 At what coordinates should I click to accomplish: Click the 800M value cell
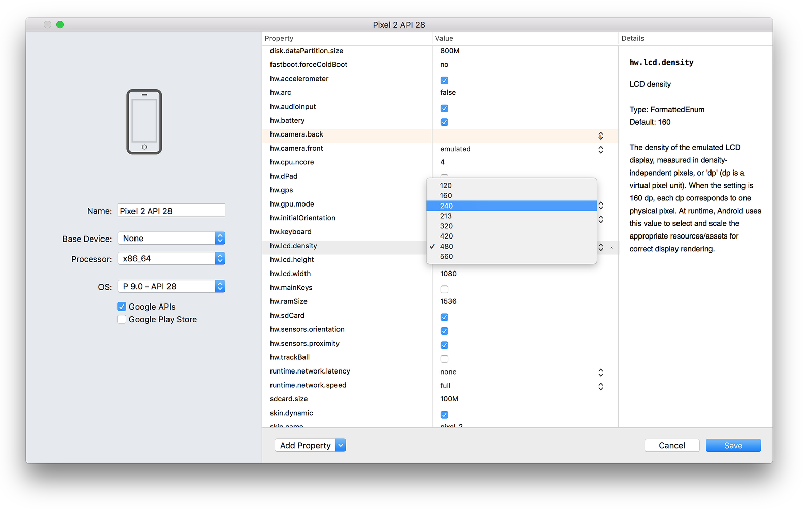click(x=450, y=51)
